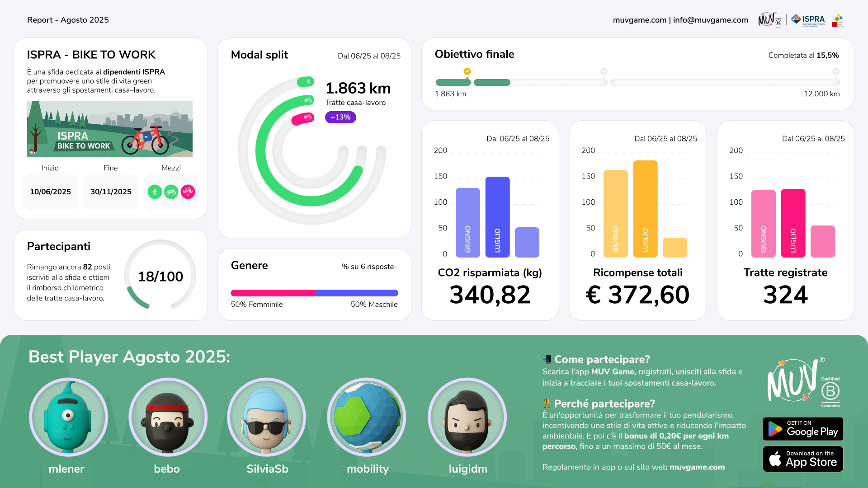This screenshot has width=868, height=488.
Task: Click the middle gray milestone checkmark
Action: (x=604, y=71)
